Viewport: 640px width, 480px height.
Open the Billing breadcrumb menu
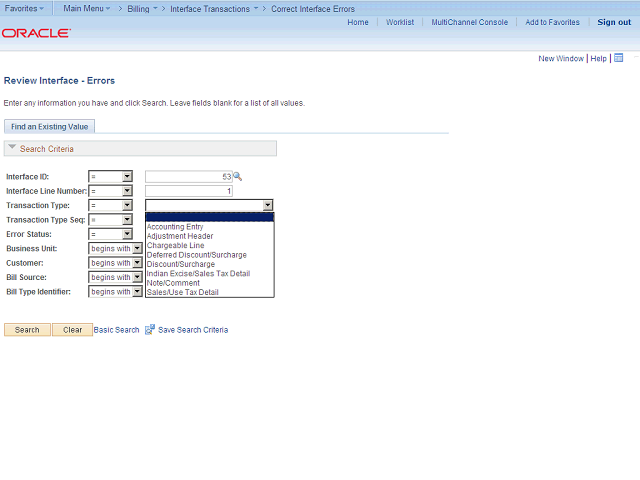point(142,9)
